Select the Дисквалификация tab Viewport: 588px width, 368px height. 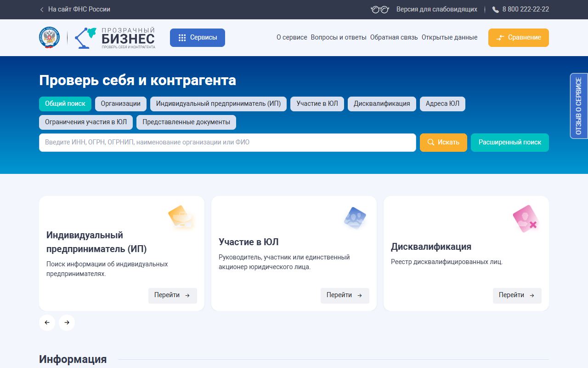coord(382,104)
